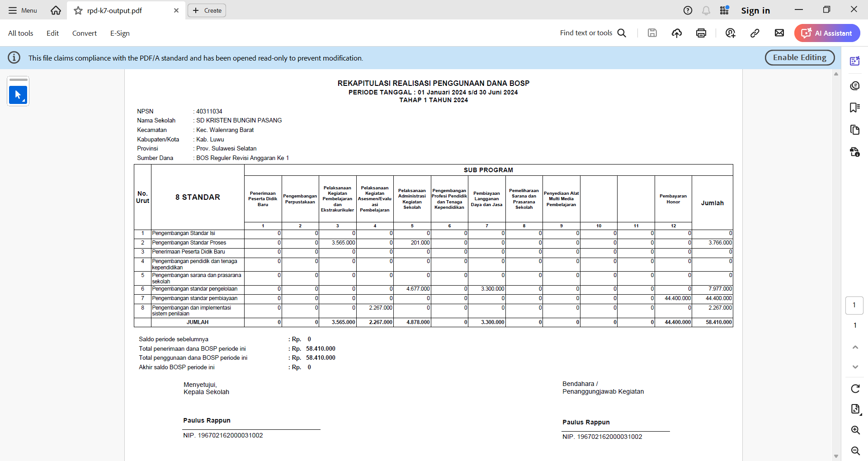Open the Print icon
Image resolution: width=868 pixels, height=461 pixels.
click(701, 33)
